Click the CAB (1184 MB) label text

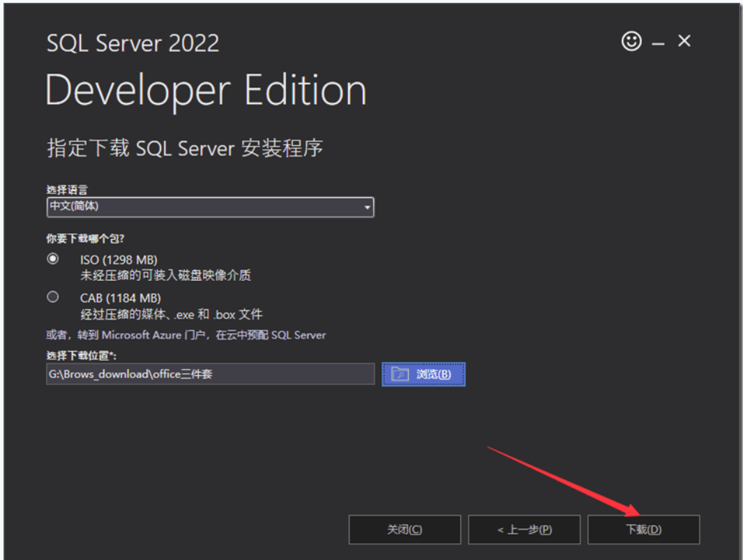click(x=121, y=298)
